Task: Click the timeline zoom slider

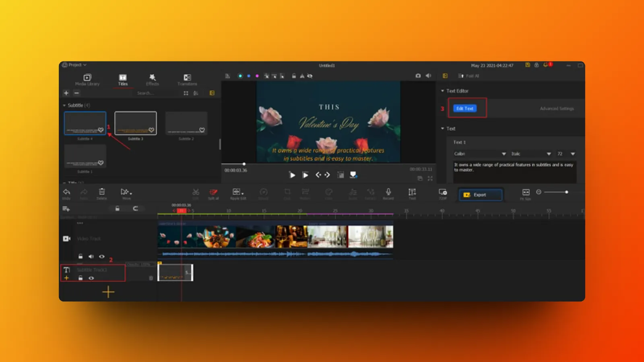Action: tap(556, 192)
